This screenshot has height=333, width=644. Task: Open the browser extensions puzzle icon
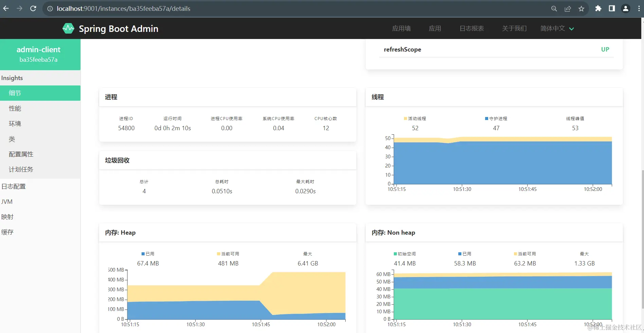click(598, 8)
